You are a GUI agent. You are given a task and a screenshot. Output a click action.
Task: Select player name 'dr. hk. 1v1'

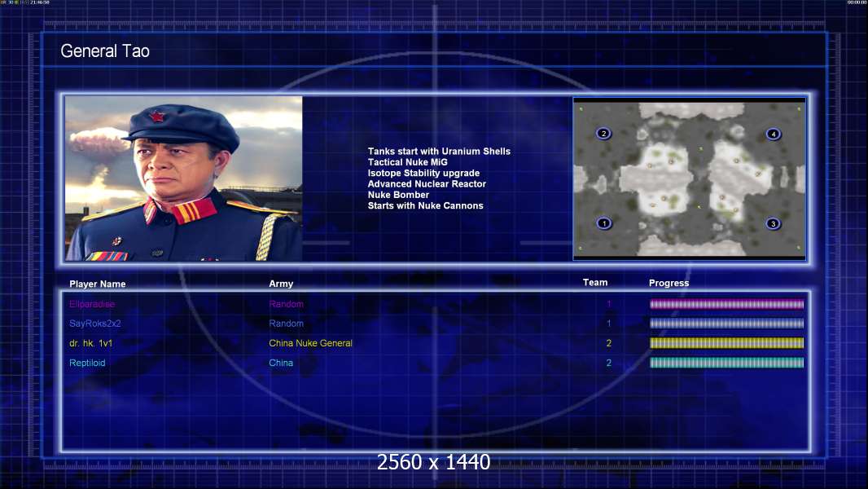[90, 343]
